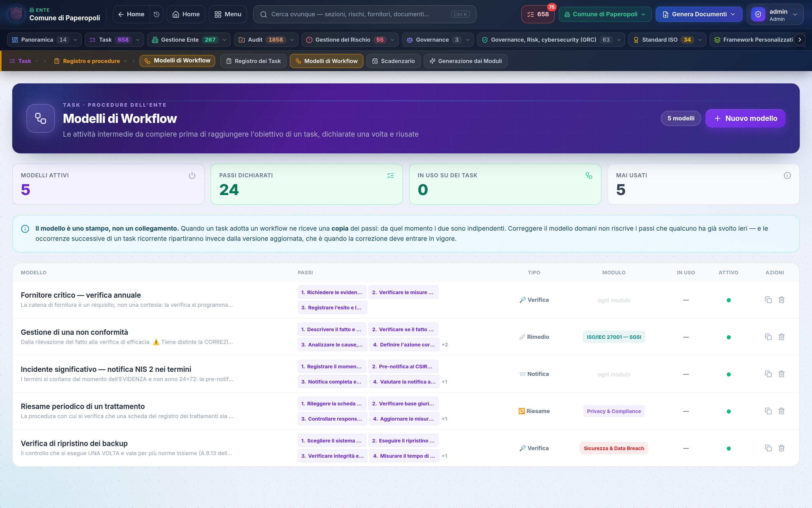This screenshot has width=812, height=508.
Task: Click the info icon in the blue notice banner
Action: point(25,229)
